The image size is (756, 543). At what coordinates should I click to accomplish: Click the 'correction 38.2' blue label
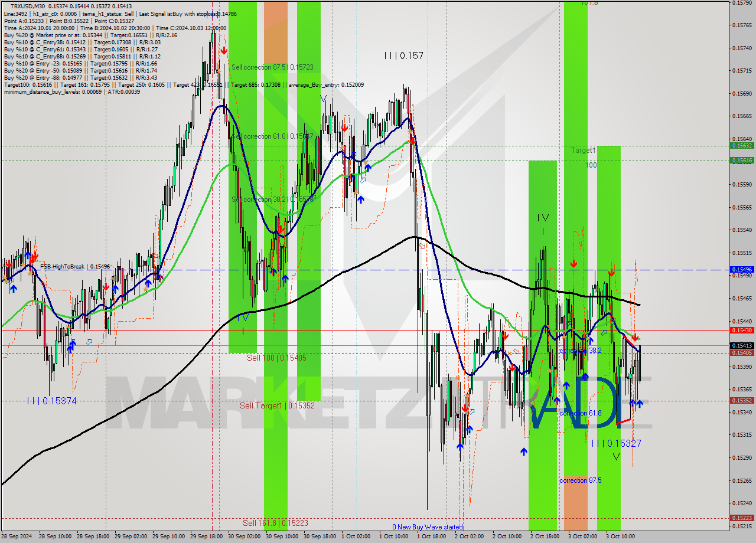[x=580, y=351]
